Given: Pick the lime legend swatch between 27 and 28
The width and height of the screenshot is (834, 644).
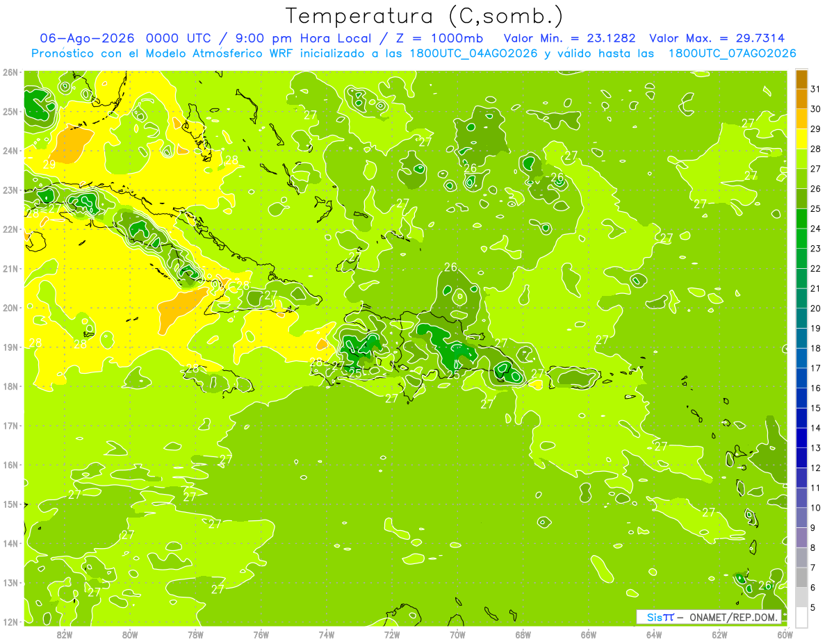Looking at the screenshot, I should coord(801,159).
